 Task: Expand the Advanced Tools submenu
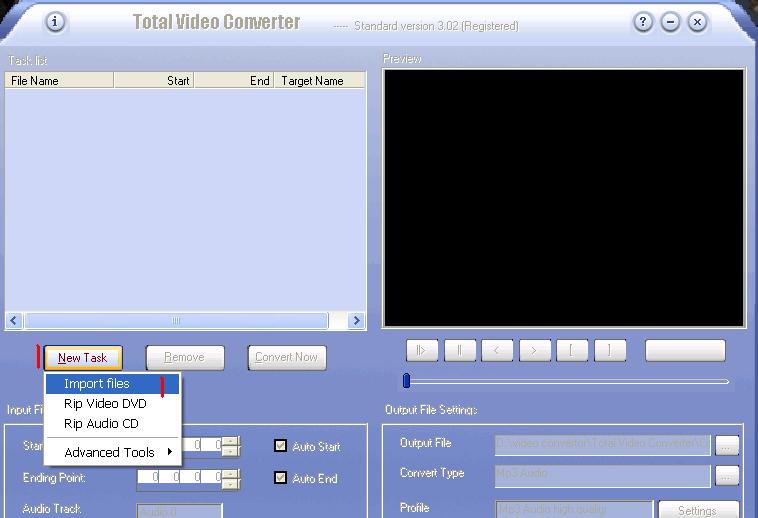(x=112, y=452)
